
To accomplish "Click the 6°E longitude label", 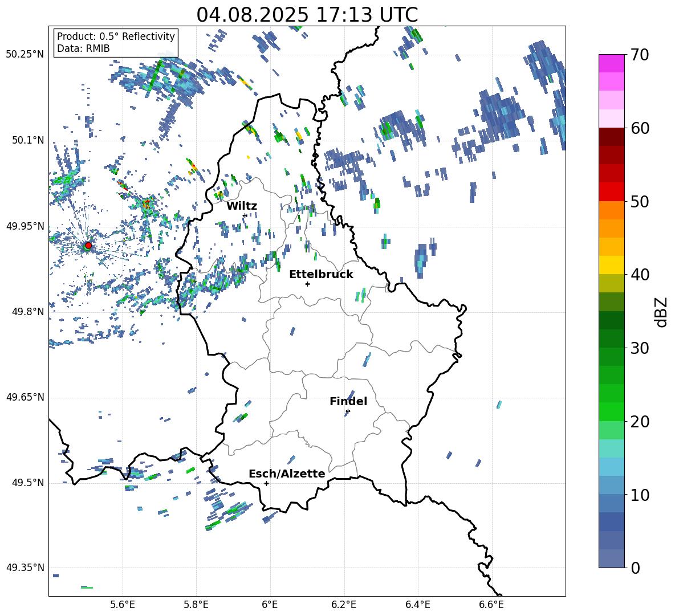I will 270,605.
